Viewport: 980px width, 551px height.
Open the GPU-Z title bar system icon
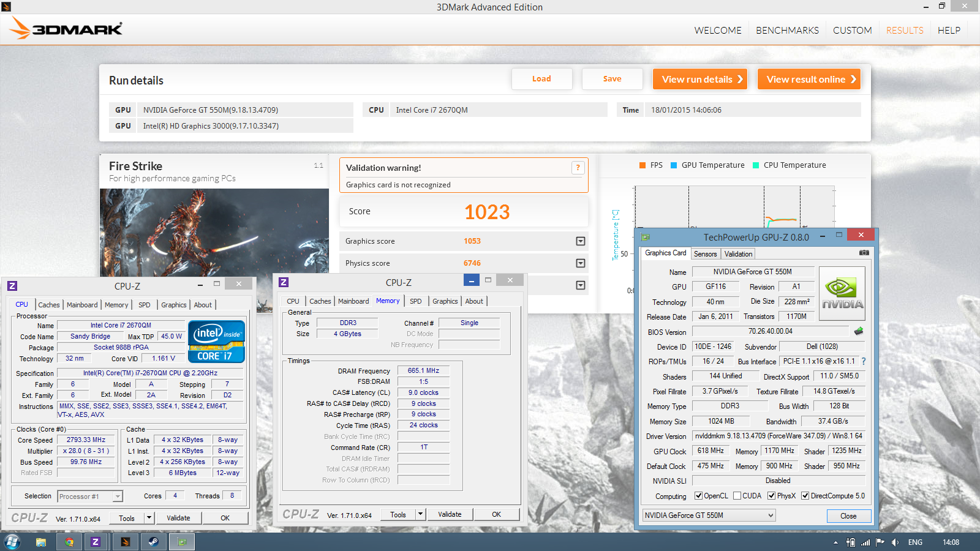(645, 237)
